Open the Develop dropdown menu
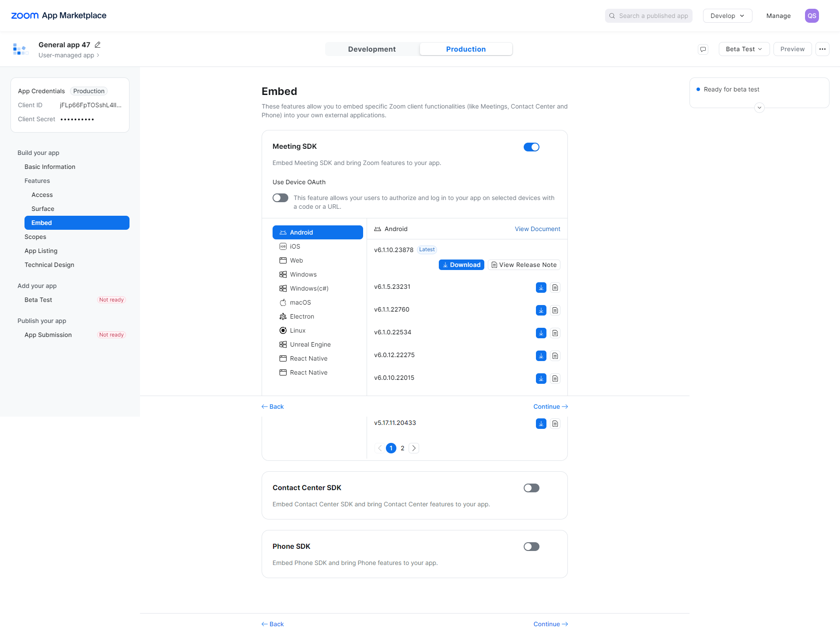The height and width of the screenshot is (635, 840). tap(727, 16)
